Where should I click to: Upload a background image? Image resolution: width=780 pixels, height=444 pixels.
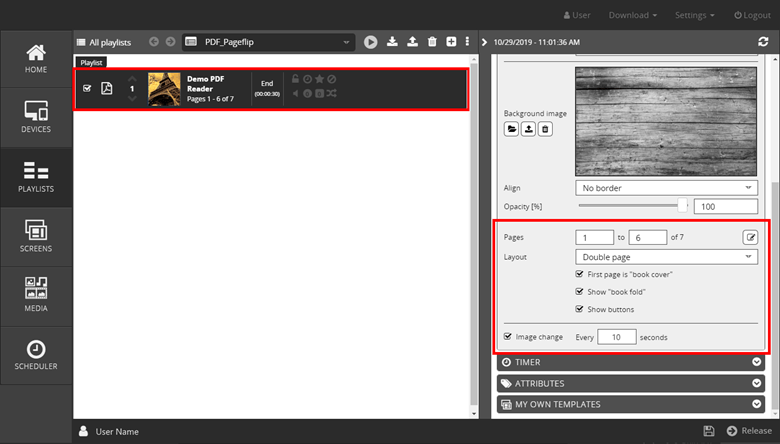click(x=528, y=129)
